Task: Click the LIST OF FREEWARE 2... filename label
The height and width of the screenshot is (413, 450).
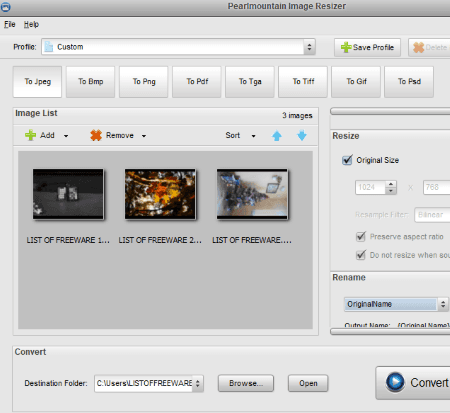Action: coord(160,240)
